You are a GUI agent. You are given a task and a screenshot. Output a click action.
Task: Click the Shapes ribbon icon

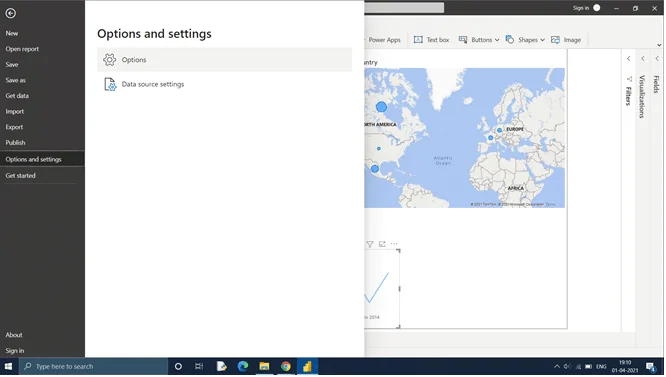pyautogui.click(x=510, y=40)
